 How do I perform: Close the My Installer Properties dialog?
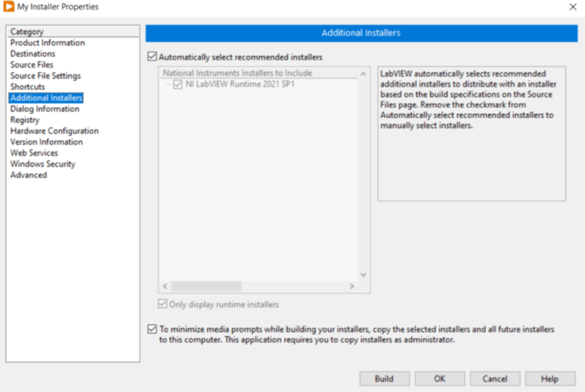coord(572,7)
